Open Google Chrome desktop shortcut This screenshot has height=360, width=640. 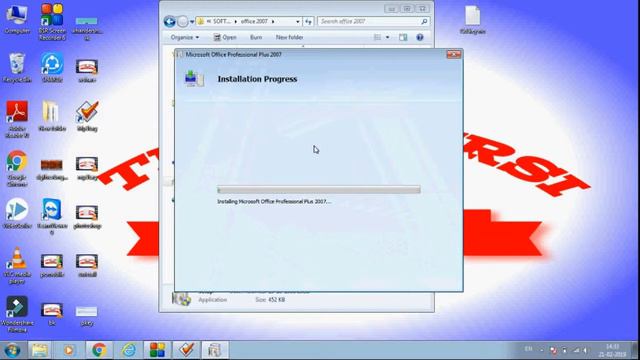pos(17,168)
